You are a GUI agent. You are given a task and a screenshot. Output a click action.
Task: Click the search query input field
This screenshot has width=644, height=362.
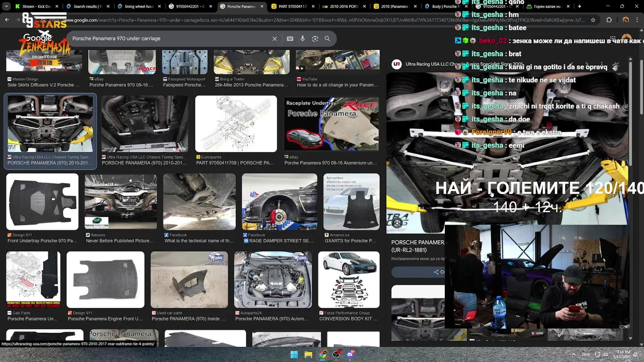coord(169,39)
